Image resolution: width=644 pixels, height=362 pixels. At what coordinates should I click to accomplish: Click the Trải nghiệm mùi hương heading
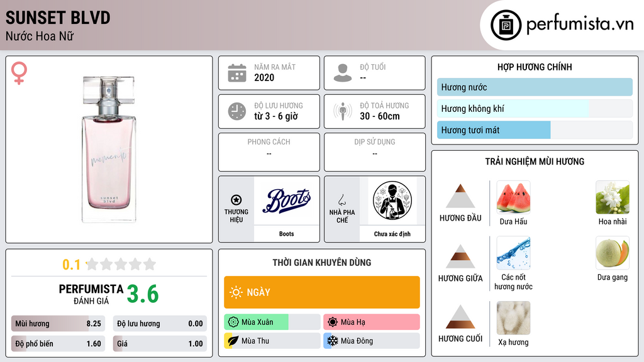click(x=535, y=162)
